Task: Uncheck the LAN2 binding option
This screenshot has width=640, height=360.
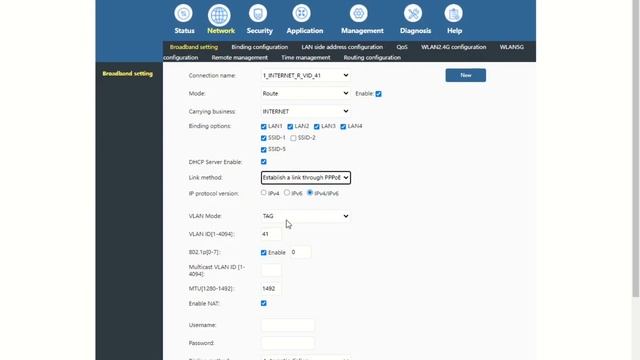Action: 290,127
